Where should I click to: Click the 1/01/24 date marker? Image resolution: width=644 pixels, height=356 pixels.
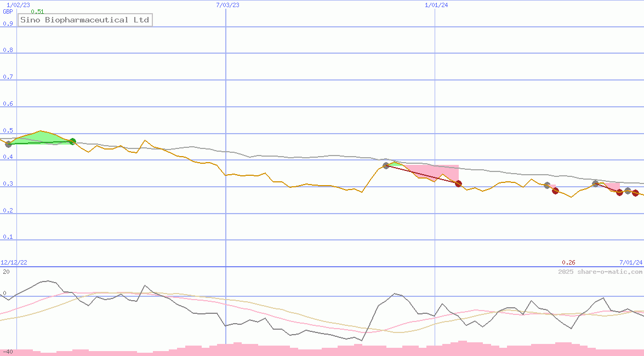435,4
